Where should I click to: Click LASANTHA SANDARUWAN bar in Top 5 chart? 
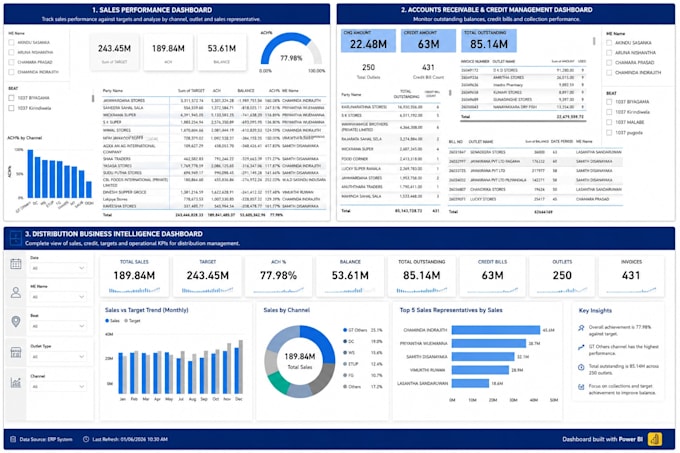(470, 383)
